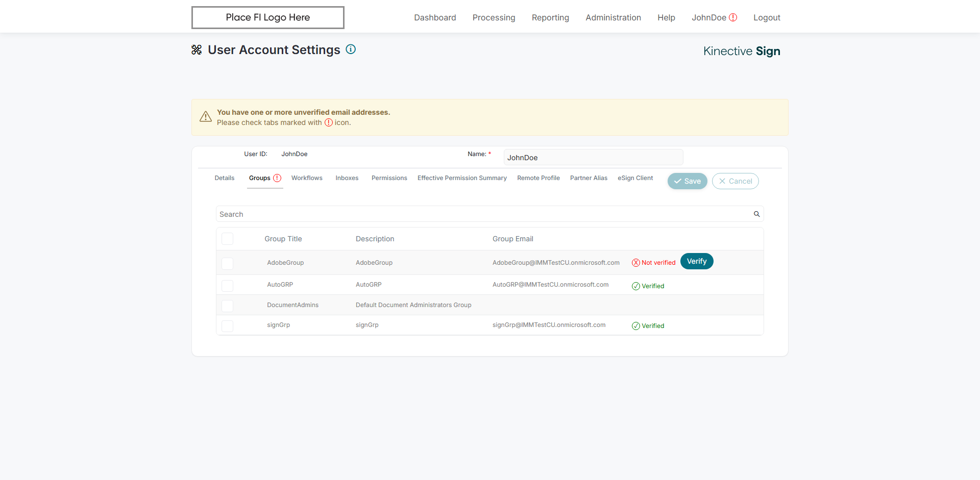The height and width of the screenshot is (480, 980).
Task: Select the DocumentAdmins group checkbox
Action: coord(228,306)
